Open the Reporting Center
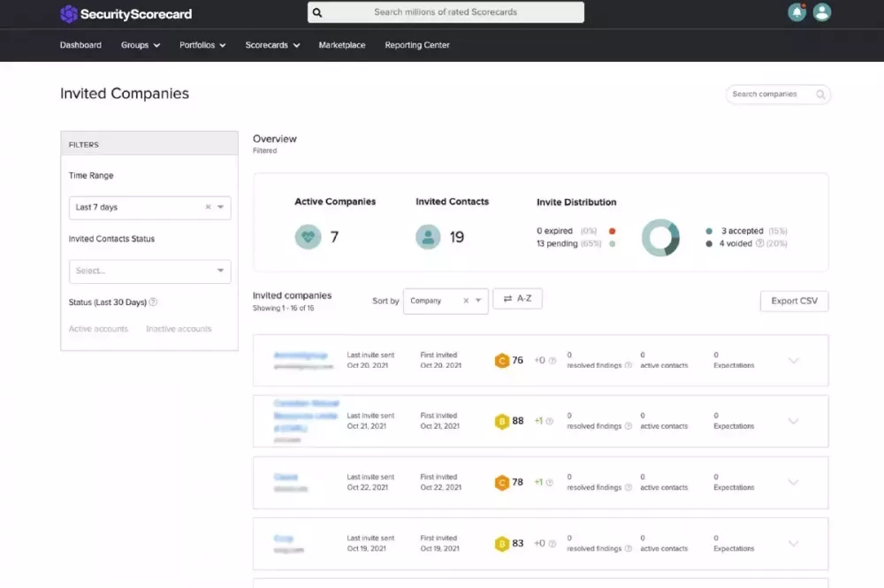 pyautogui.click(x=417, y=45)
